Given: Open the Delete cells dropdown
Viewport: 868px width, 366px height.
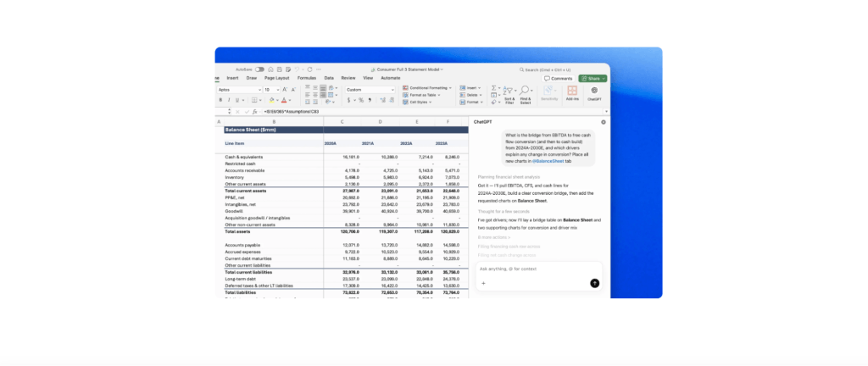Looking at the screenshot, I should click(x=470, y=95).
